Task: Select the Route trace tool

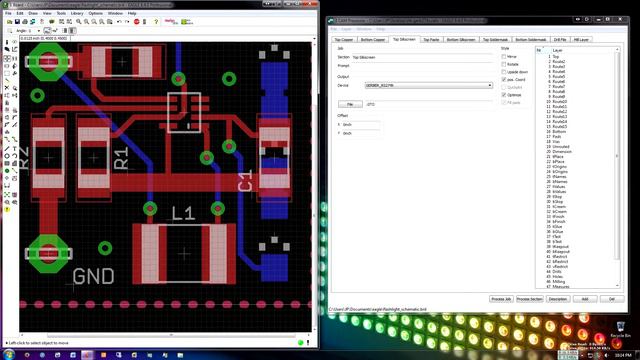Action: point(7,140)
